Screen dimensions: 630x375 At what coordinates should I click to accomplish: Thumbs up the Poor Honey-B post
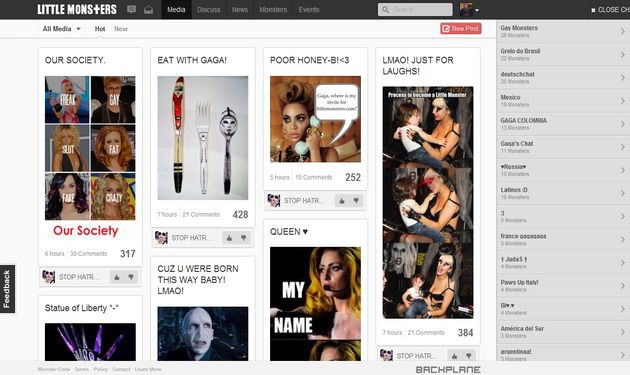342,201
